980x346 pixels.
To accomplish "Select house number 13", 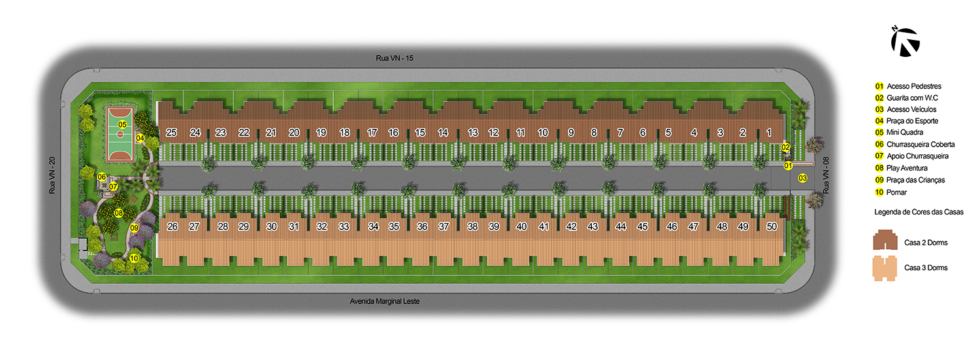I will (473, 133).
